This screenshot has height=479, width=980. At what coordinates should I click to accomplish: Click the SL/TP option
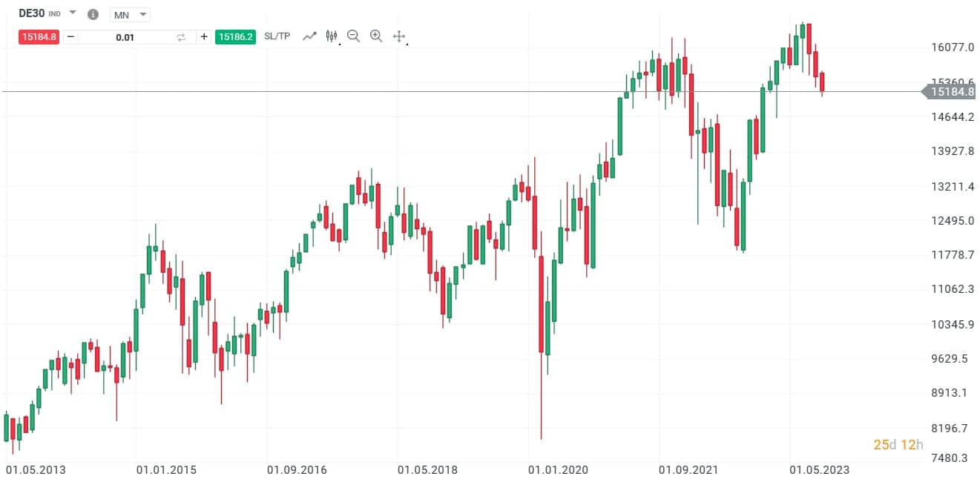(x=276, y=36)
